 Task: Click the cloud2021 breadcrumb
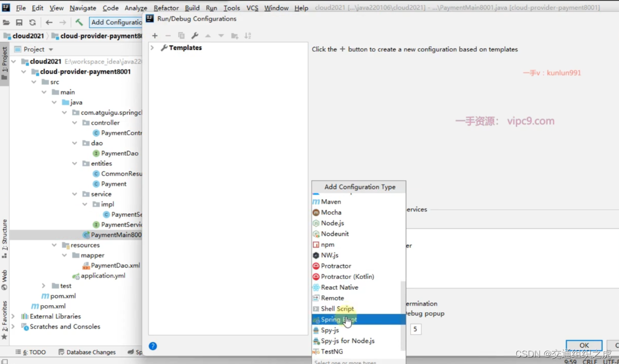coord(24,36)
